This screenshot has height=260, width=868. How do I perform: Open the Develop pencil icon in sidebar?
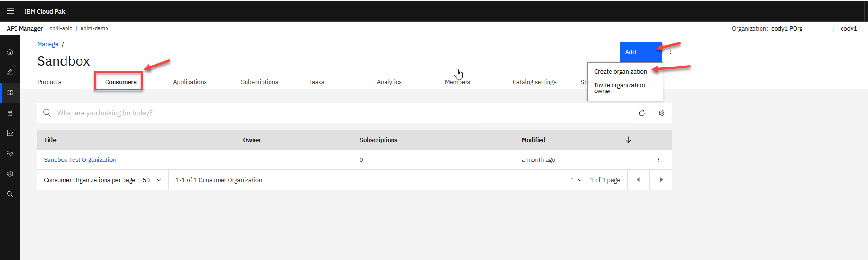[10, 72]
